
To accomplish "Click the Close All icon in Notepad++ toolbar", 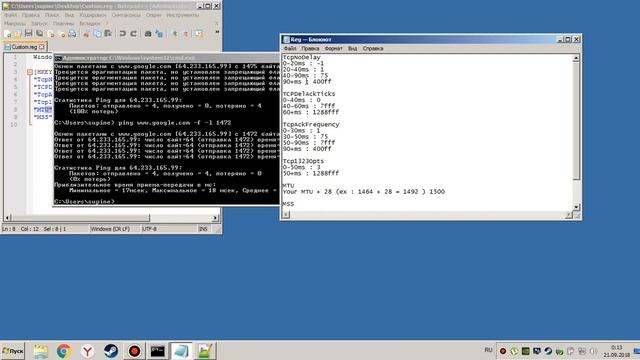I will (x=62, y=34).
